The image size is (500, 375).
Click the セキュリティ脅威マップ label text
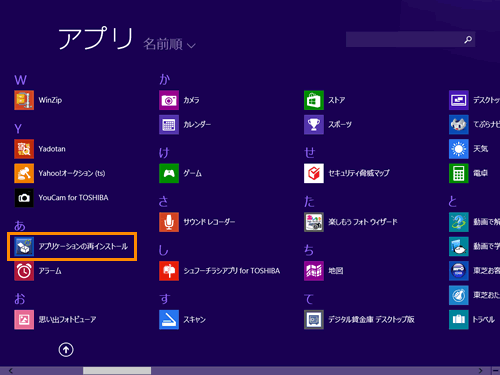pos(359,173)
